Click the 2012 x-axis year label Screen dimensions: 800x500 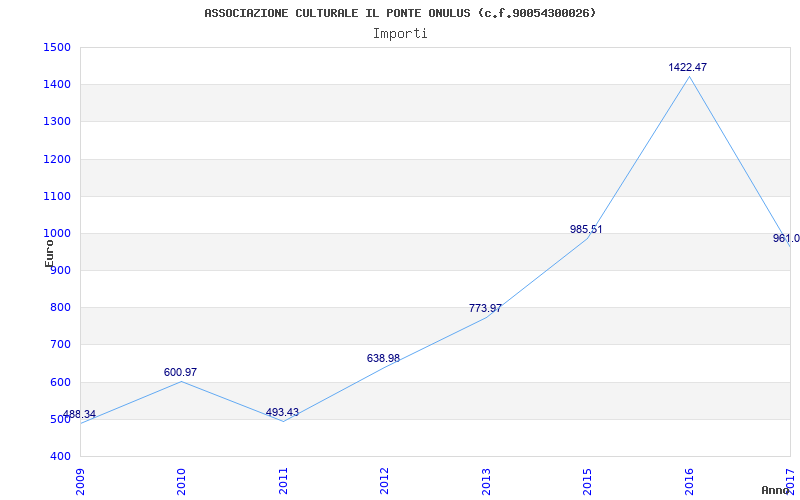tap(384, 481)
